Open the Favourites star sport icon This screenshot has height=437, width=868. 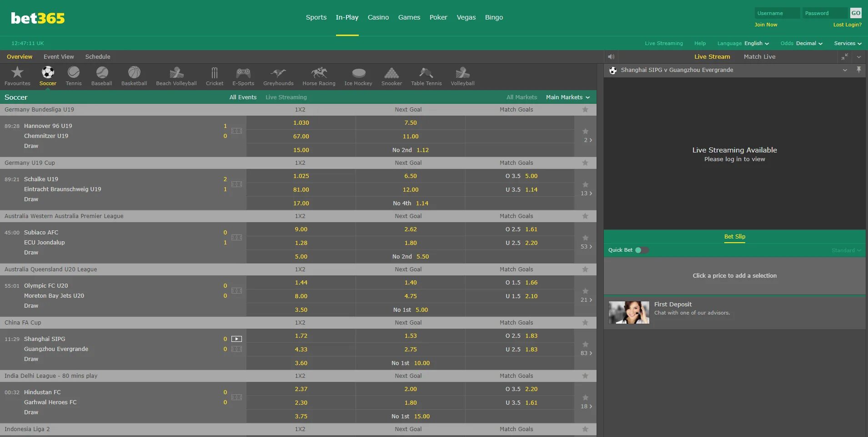pyautogui.click(x=17, y=73)
